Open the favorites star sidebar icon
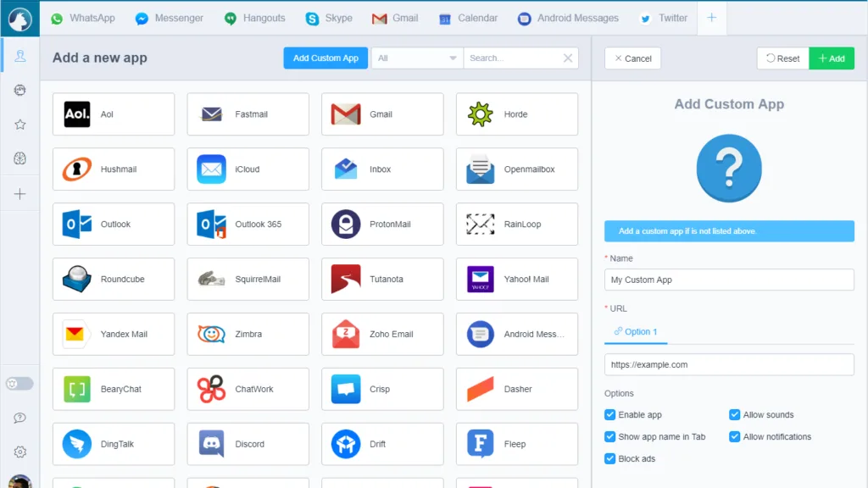This screenshot has height=488, width=868. tap(20, 125)
